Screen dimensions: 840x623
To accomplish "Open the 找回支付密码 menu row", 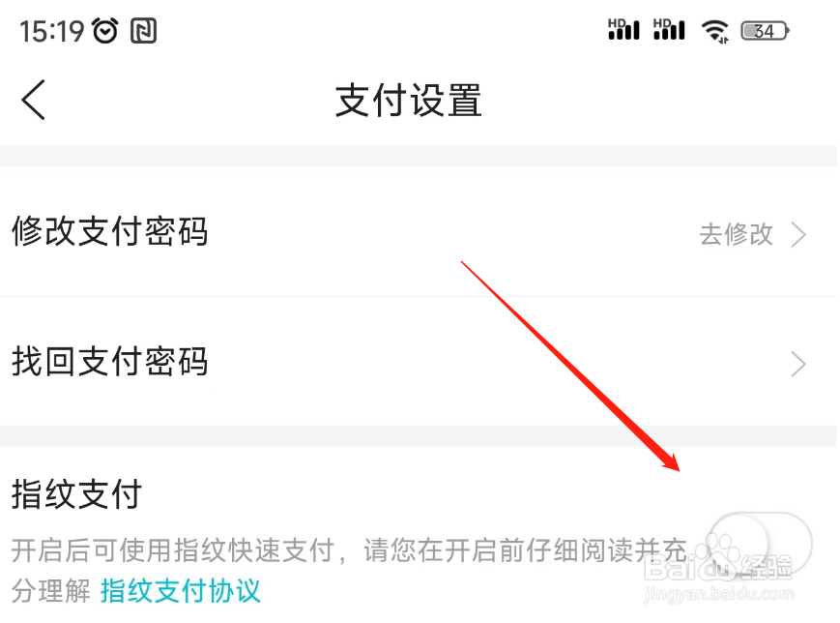I will click(x=420, y=362).
